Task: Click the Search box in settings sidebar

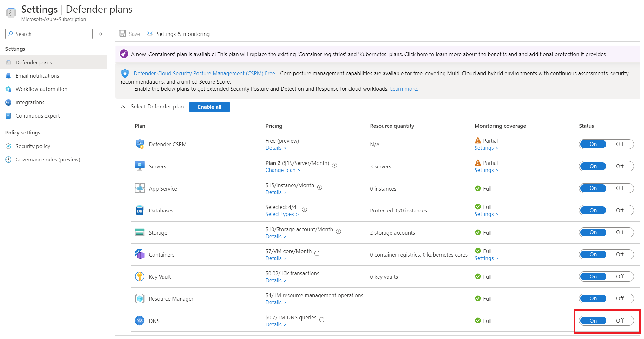Action: [49, 34]
